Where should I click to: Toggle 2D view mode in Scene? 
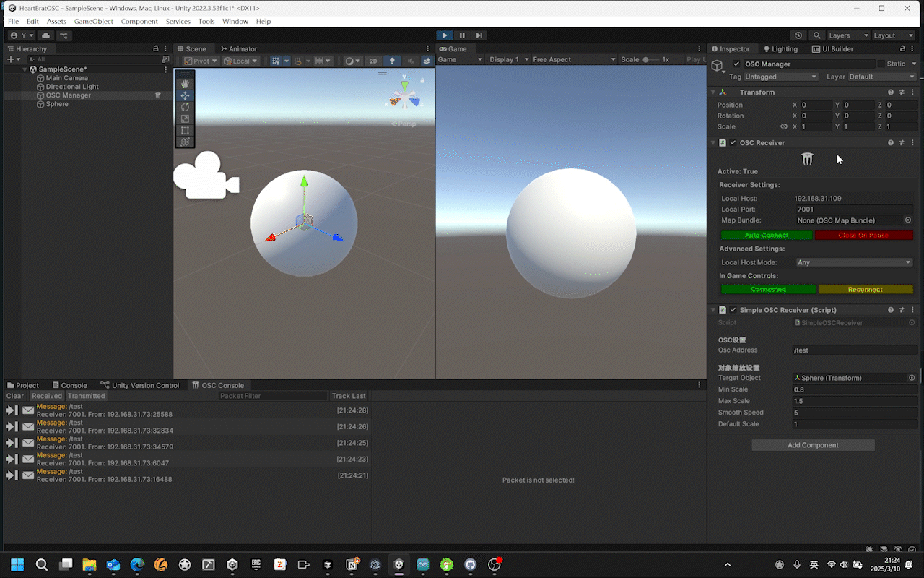pyautogui.click(x=372, y=61)
